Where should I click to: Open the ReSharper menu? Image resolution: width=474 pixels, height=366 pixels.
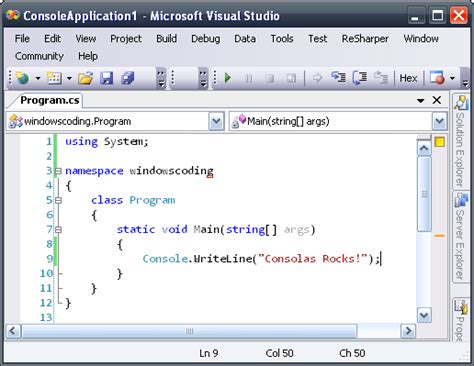365,39
